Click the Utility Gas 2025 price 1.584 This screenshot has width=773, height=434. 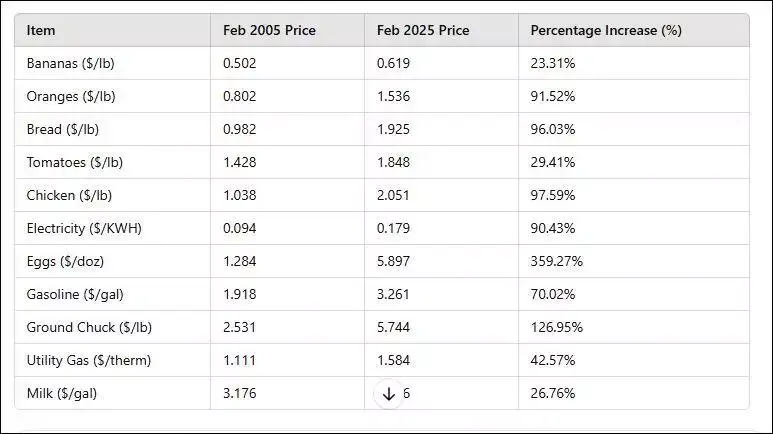pos(394,360)
